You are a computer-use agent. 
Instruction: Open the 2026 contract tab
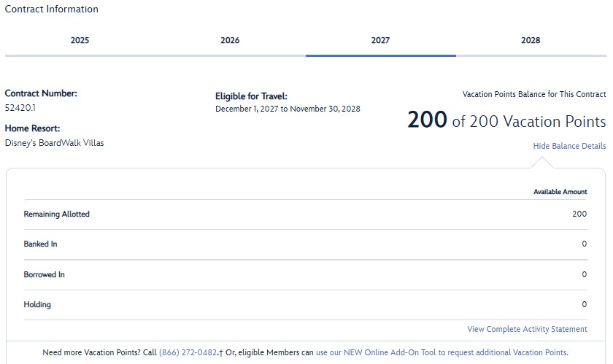230,40
